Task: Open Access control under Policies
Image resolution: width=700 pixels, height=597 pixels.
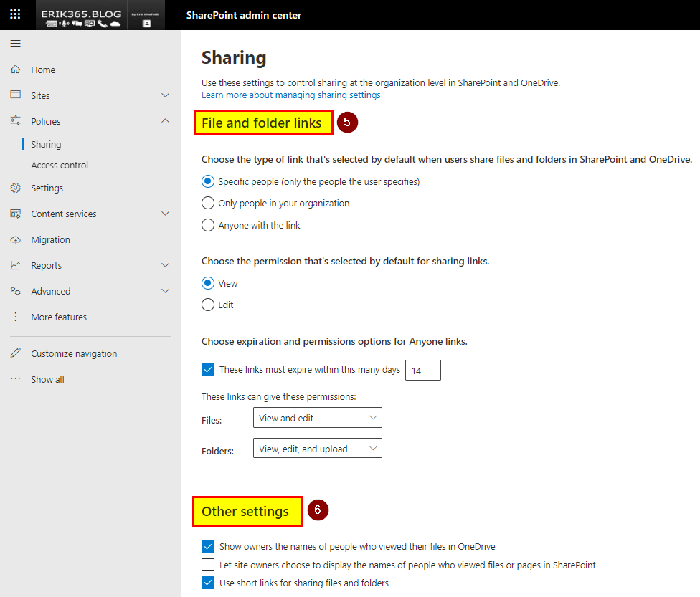Action: [x=60, y=165]
